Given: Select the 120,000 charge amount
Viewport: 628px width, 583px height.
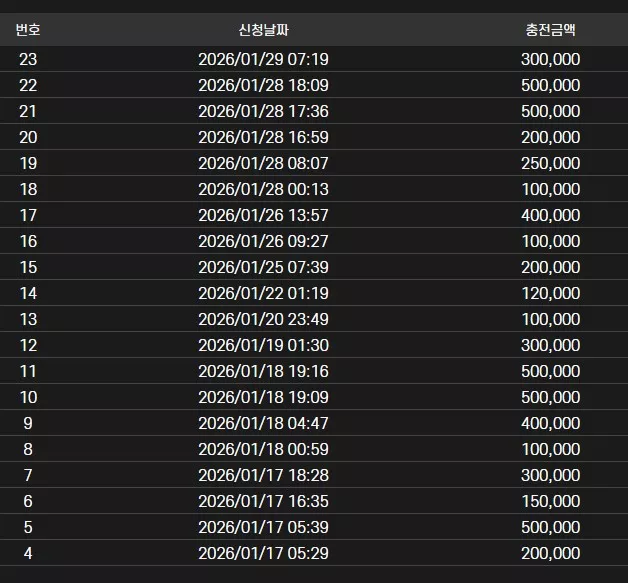Looking at the screenshot, I should tap(551, 294).
